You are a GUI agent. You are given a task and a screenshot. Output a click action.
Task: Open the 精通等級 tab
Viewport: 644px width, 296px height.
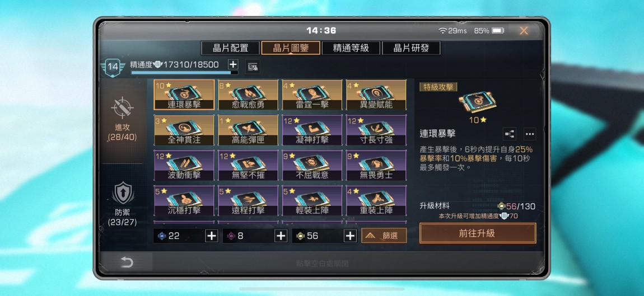coord(351,48)
